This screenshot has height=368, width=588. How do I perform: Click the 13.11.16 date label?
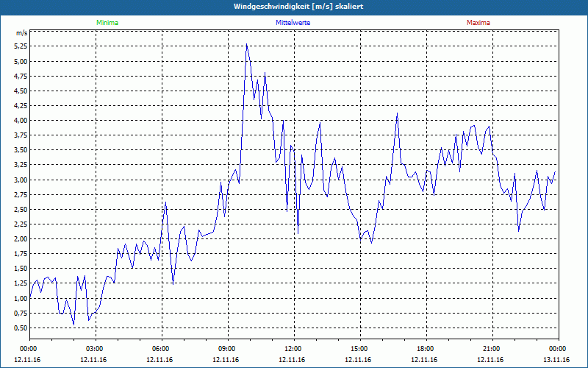point(556,360)
